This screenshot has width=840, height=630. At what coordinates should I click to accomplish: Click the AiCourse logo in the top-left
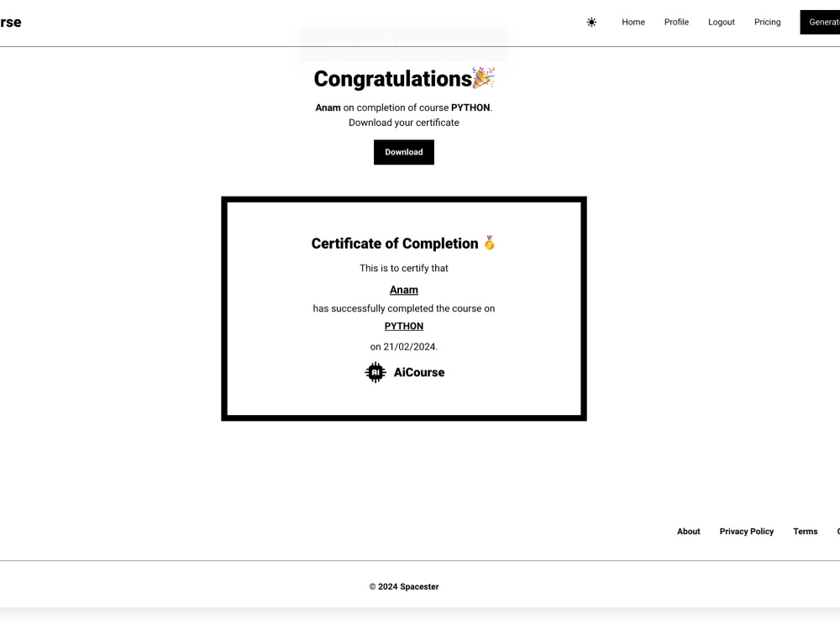pos(10,22)
